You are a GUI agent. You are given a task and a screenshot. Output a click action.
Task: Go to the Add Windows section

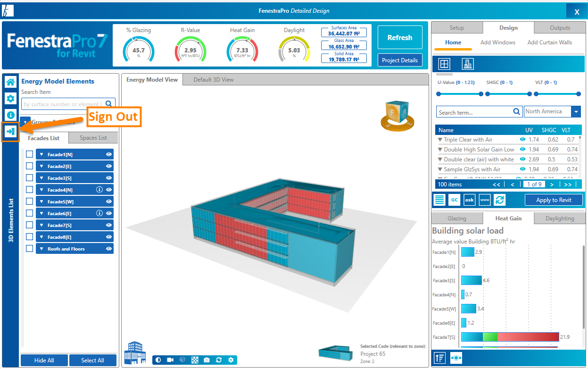pyautogui.click(x=498, y=42)
